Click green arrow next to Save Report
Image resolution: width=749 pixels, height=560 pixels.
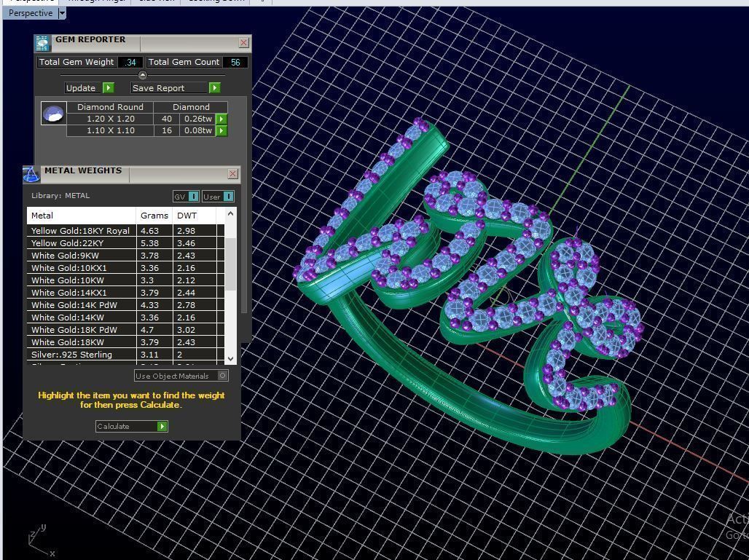click(214, 88)
